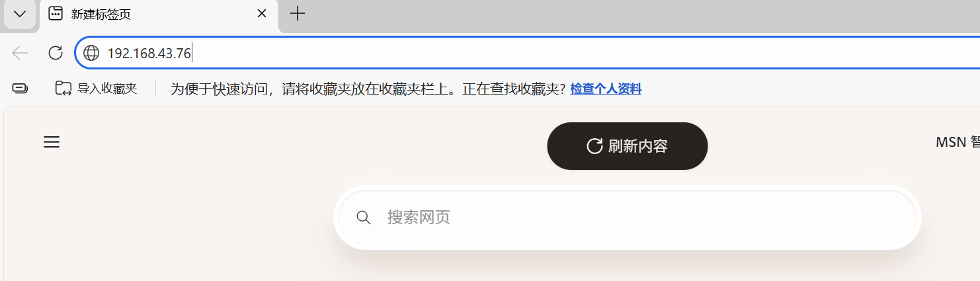This screenshot has height=281, width=980.
Task: Open the 检查个人资料 link
Action: tap(606, 89)
